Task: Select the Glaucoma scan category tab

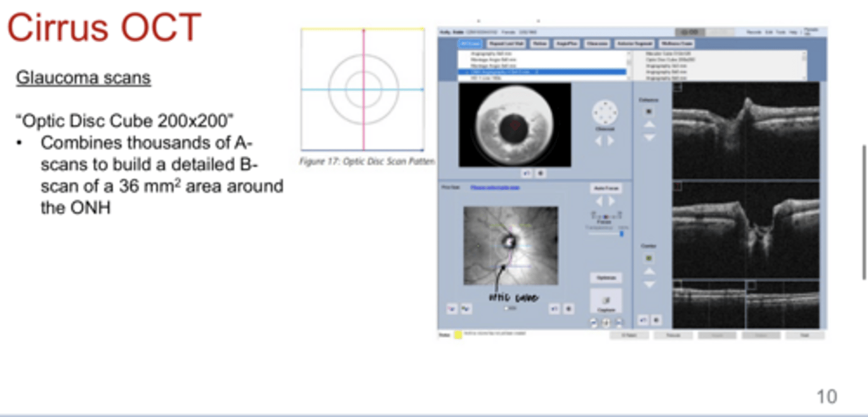Action: click(x=597, y=44)
